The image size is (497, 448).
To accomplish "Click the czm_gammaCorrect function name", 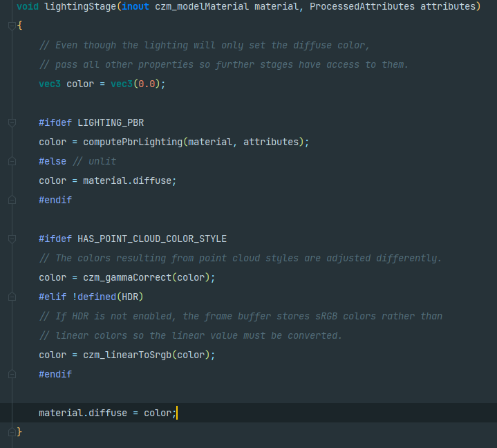I will point(127,278).
